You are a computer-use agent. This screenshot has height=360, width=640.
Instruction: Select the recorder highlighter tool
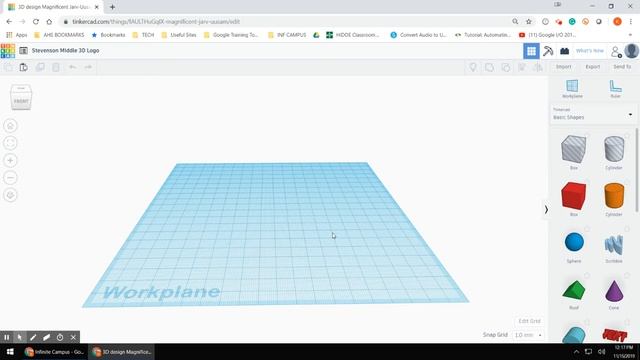pyautogui.click(x=47, y=337)
